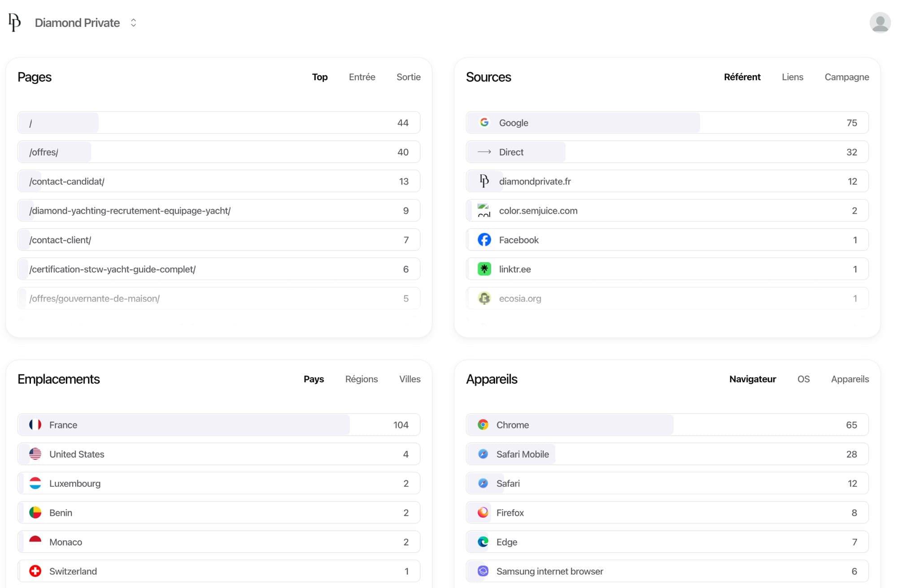Open the Appareils tab in the devices panel

[850, 379]
